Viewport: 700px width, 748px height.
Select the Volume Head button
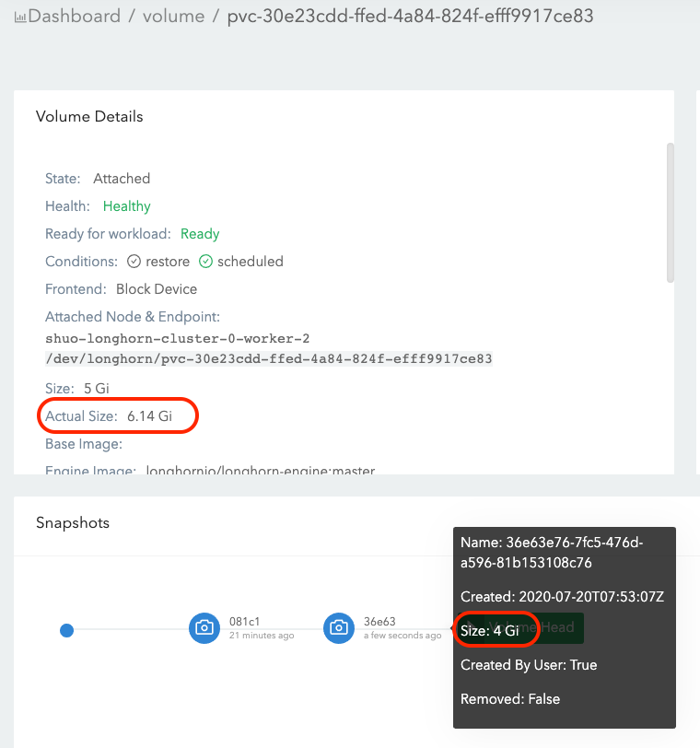tap(547, 627)
